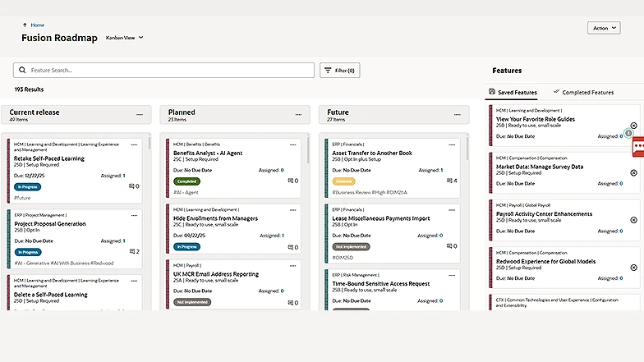644x362 pixels.
Task: Click In Progress badge on Hide Enrollments card
Action: 186,246
